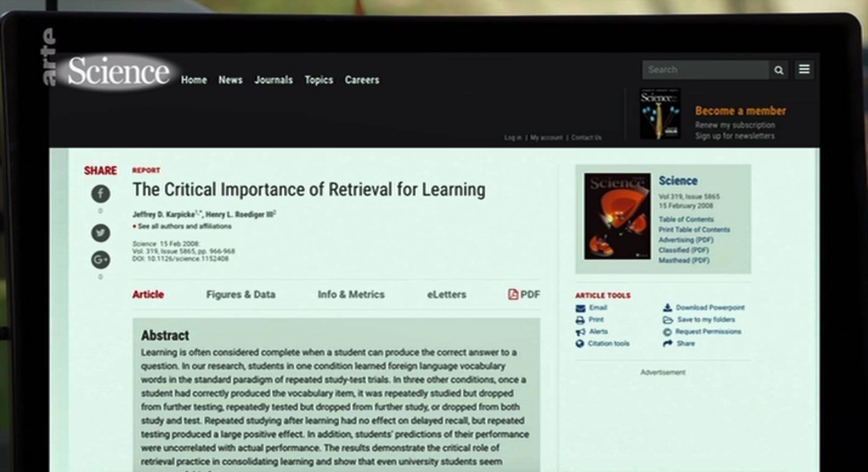The width and height of the screenshot is (868, 472).
Task: Share the article on Facebook
Action: 101,194
